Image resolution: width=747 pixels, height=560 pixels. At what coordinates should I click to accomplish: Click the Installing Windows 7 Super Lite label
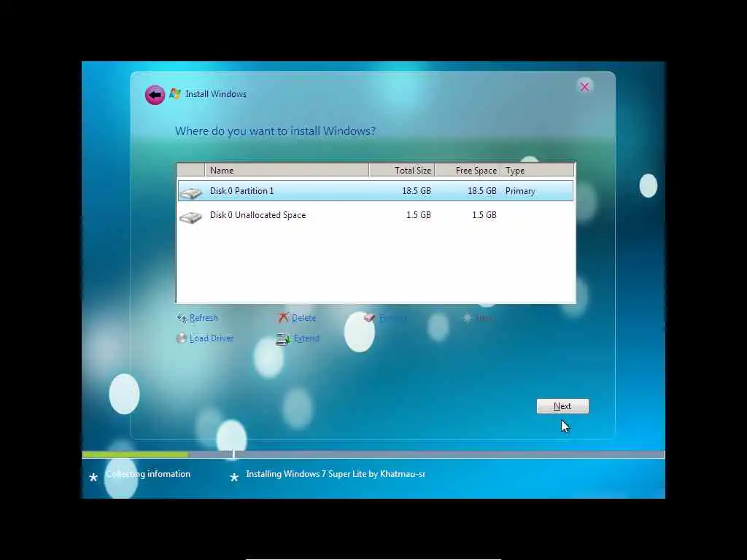(336, 474)
